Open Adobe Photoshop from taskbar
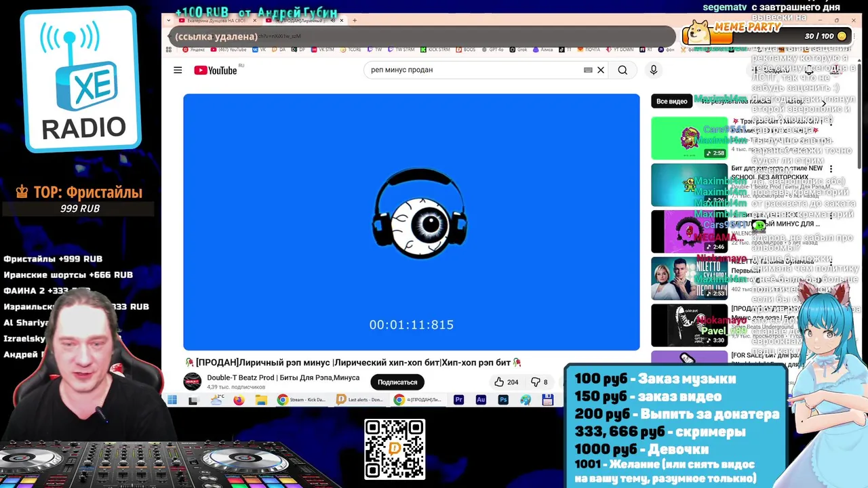868x488 pixels. 503,400
